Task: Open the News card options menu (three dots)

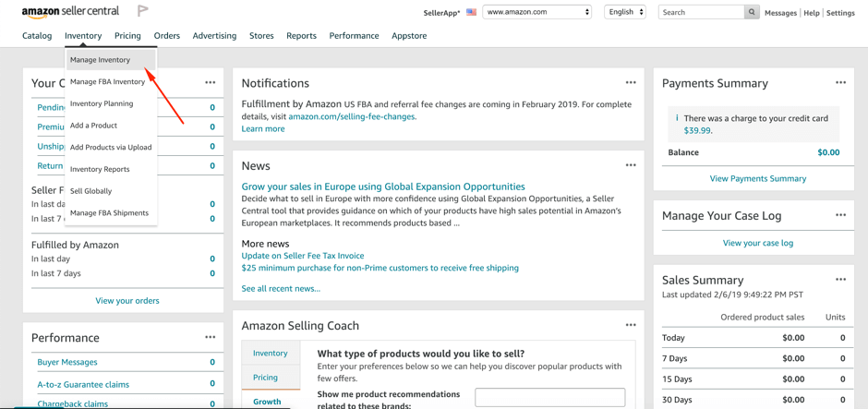Action: click(x=631, y=165)
